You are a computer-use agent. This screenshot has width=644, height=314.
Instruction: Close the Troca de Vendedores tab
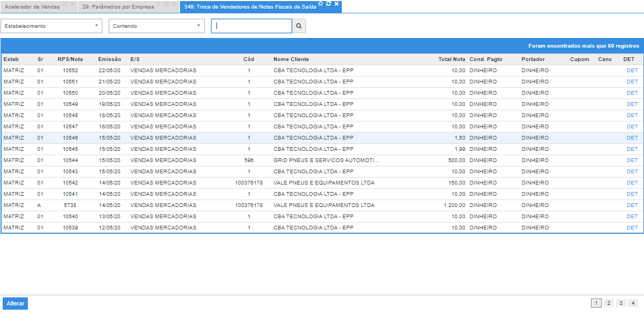pos(336,4)
